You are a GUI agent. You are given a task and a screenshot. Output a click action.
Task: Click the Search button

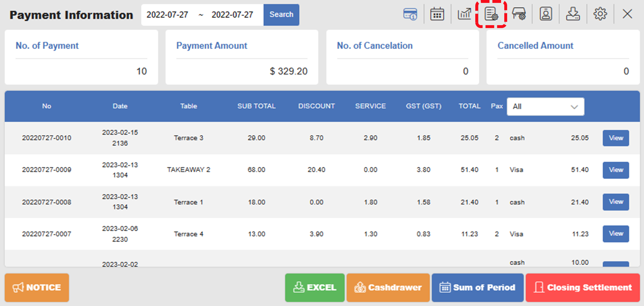(x=281, y=15)
